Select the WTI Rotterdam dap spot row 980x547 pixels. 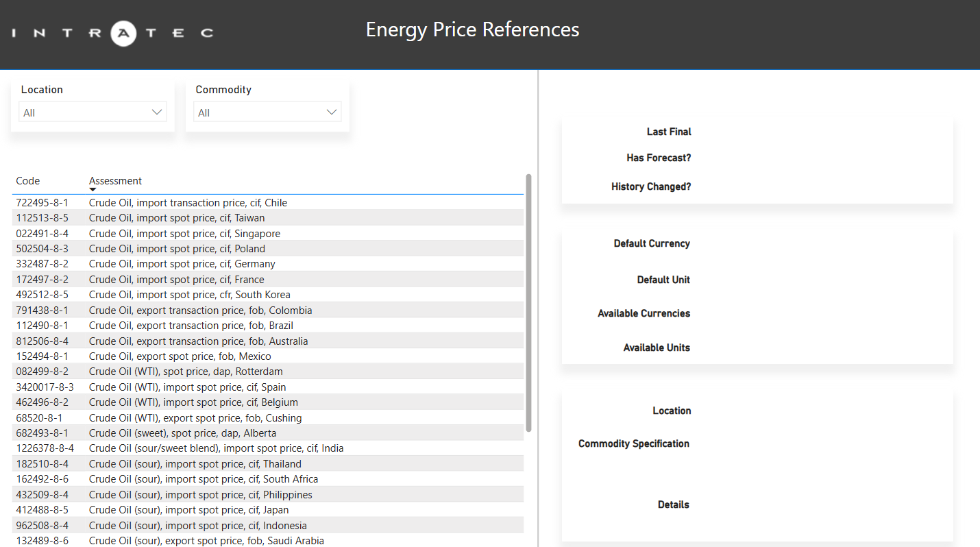click(x=186, y=372)
